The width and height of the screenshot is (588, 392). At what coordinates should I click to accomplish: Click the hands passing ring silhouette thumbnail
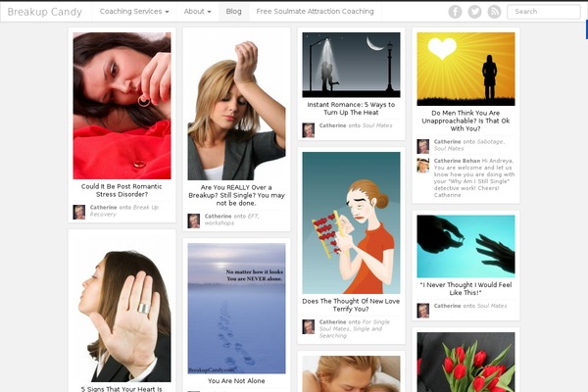point(466,246)
